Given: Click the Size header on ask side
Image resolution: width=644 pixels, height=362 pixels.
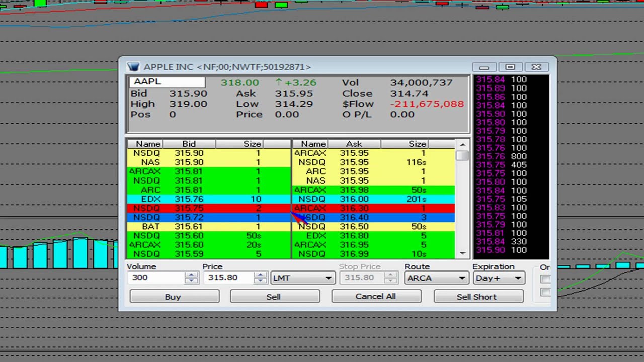Looking at the screenshot, I should click(x=405, y=144).
